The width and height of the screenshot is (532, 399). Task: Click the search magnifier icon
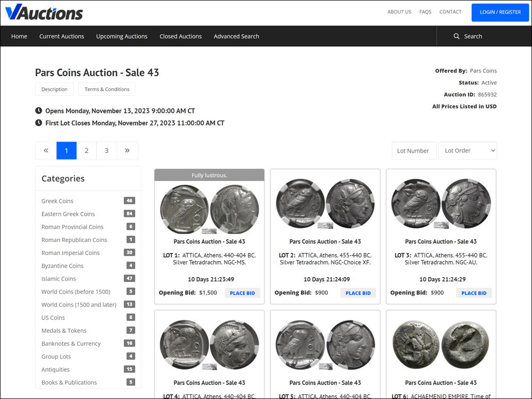456,36
